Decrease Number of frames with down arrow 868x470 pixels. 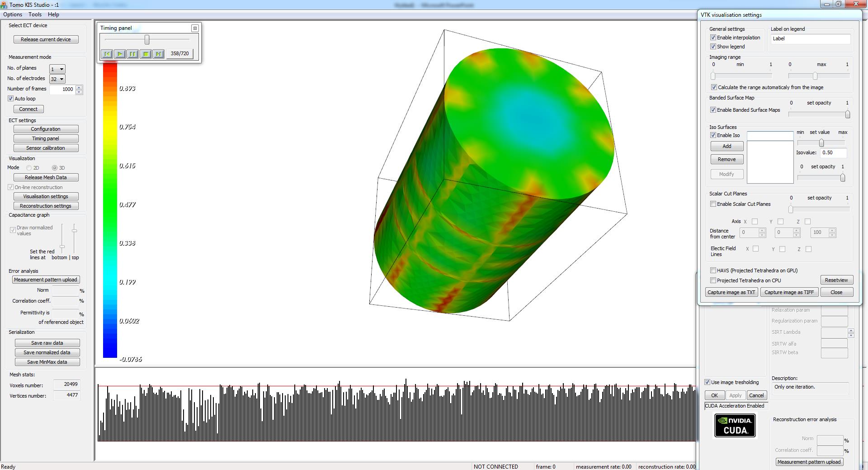tap(79, 92)
